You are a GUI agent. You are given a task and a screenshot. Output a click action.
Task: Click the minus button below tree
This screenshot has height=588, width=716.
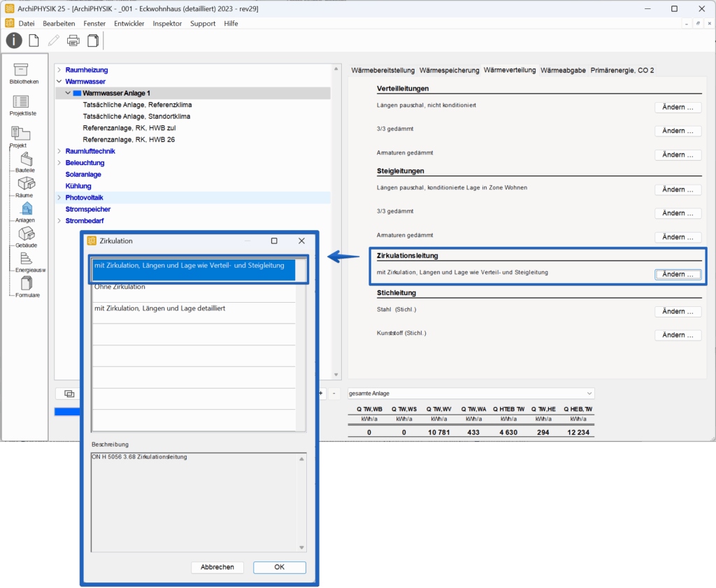[x=334, y=394]
